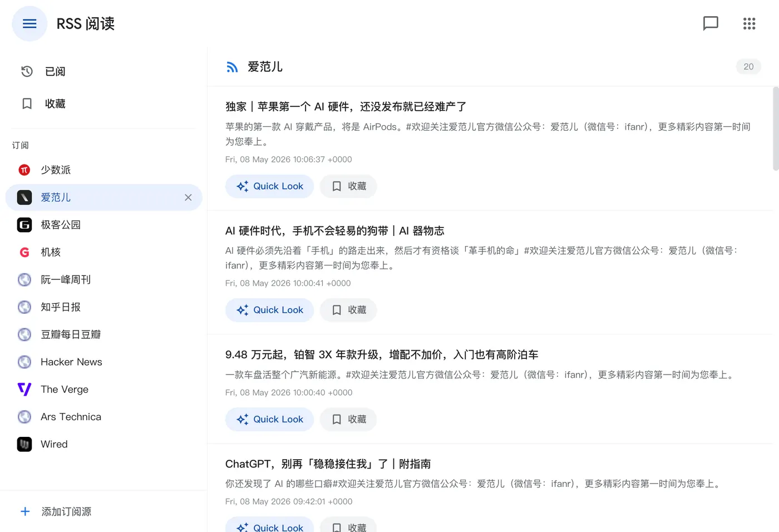The image size is (779, 532).
Task: Quick Look the 苹果第一个 AI 硬件 article
Action: (269, 186)
